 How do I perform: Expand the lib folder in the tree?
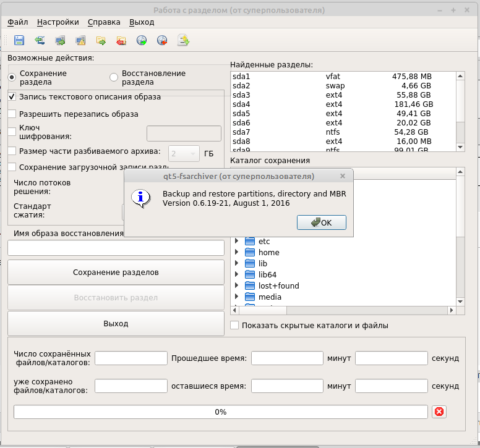236,263
